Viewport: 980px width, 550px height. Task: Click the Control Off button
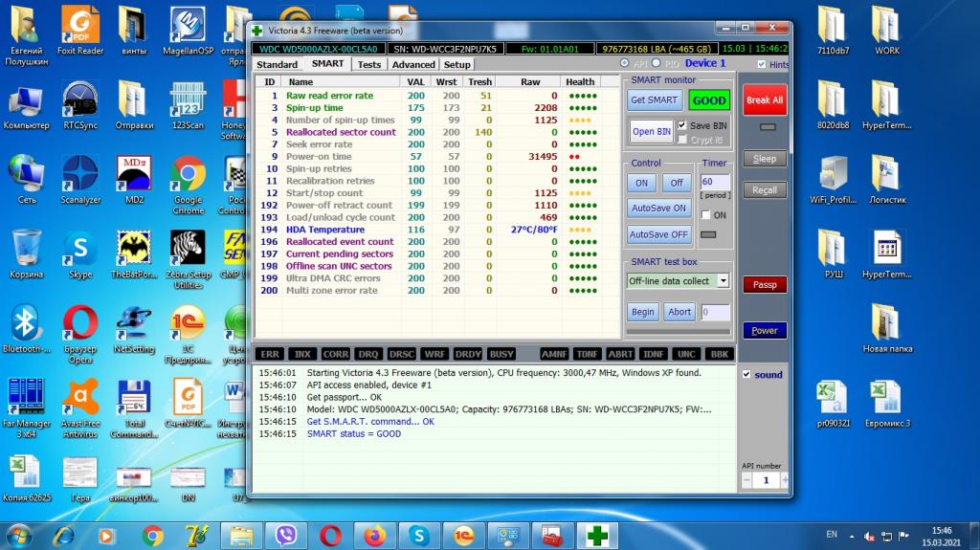[x=677, y=183]
